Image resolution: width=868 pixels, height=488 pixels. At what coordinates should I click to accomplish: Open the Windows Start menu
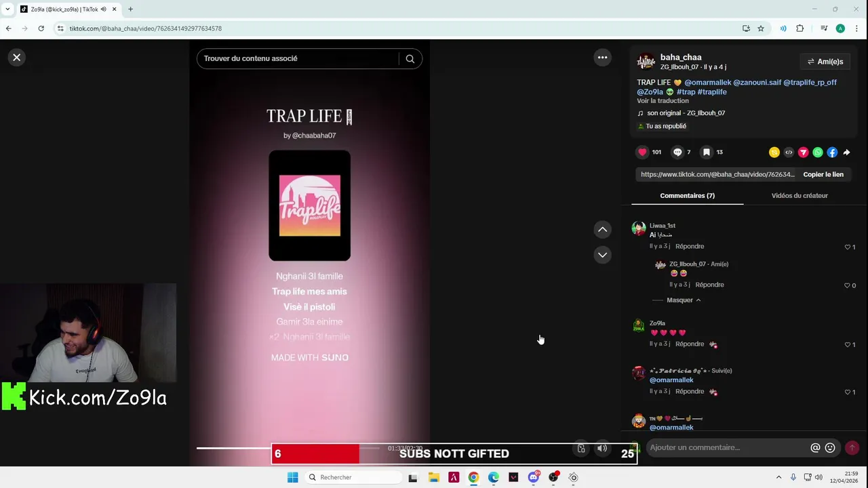(x=292, y=477)
